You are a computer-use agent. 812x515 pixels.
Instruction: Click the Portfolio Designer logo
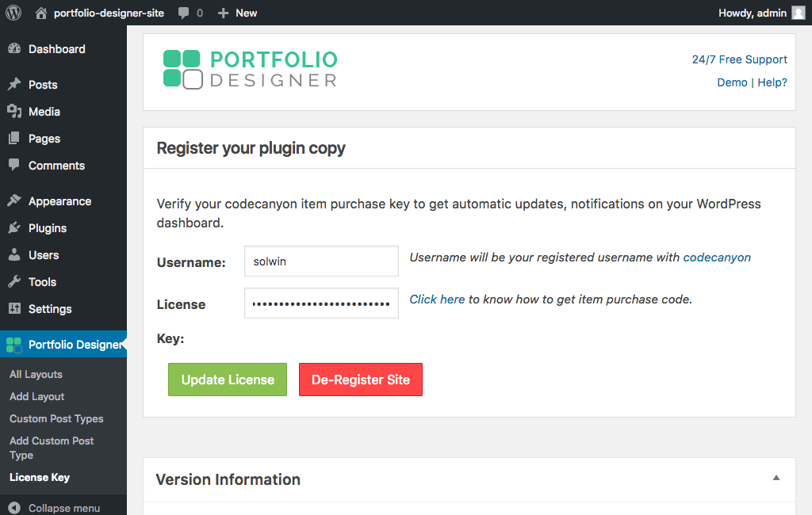pyautogui.click(x=250, y=69)
